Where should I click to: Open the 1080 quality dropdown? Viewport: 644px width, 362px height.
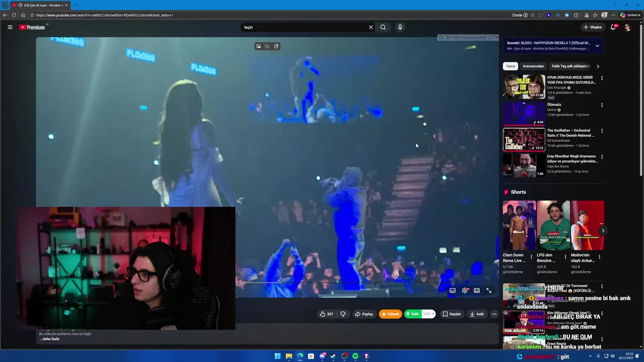click(x=428, y=314)
